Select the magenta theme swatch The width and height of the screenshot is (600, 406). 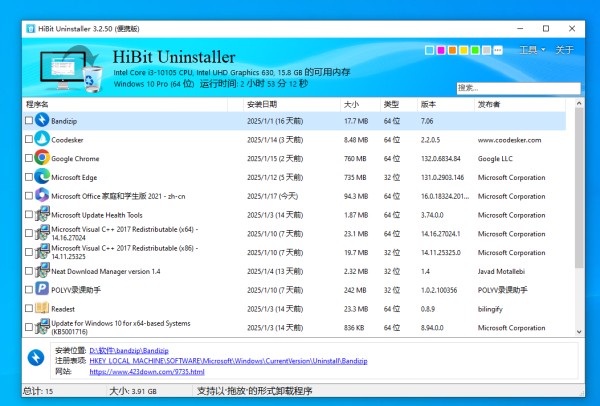tap(441, 50)
